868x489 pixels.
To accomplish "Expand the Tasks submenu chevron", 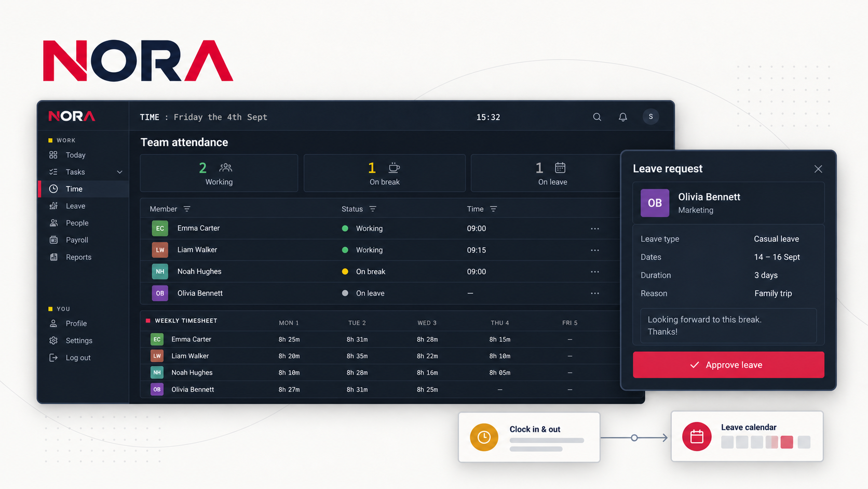I will pyautogui.click(x=120, y=172).
